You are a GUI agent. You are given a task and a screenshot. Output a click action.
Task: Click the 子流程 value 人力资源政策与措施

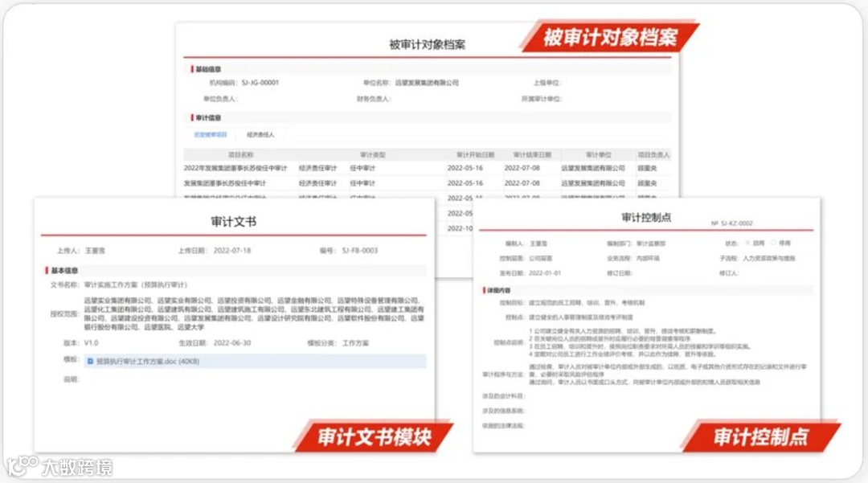[x=769, y=258]
